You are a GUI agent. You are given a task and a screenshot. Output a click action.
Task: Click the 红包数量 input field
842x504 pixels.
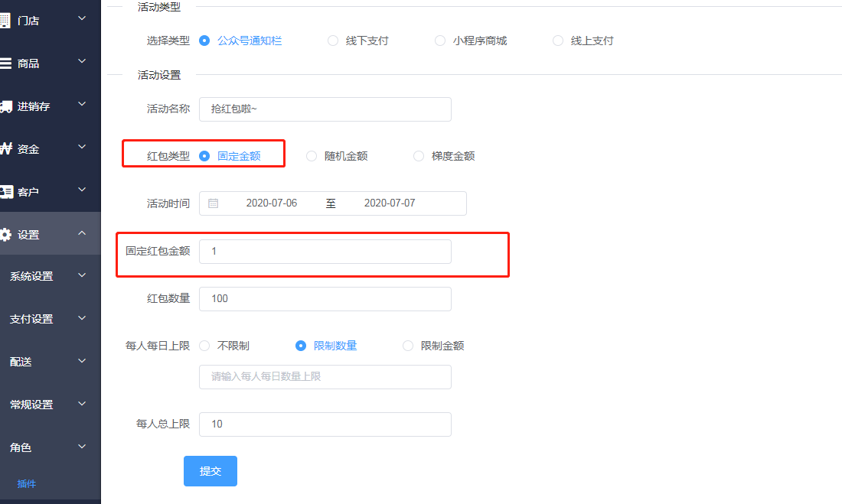pos(325,299)
